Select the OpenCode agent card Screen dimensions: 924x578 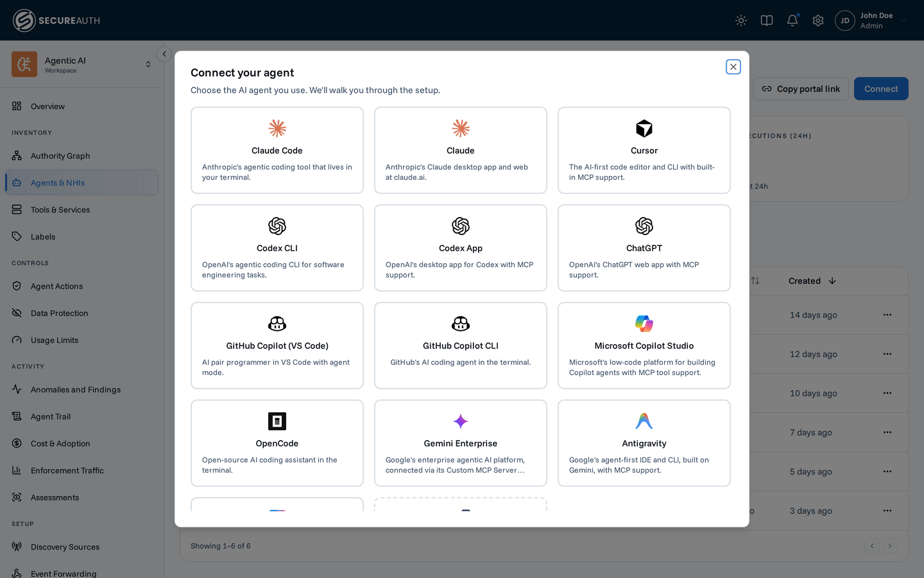pos(277,443)
